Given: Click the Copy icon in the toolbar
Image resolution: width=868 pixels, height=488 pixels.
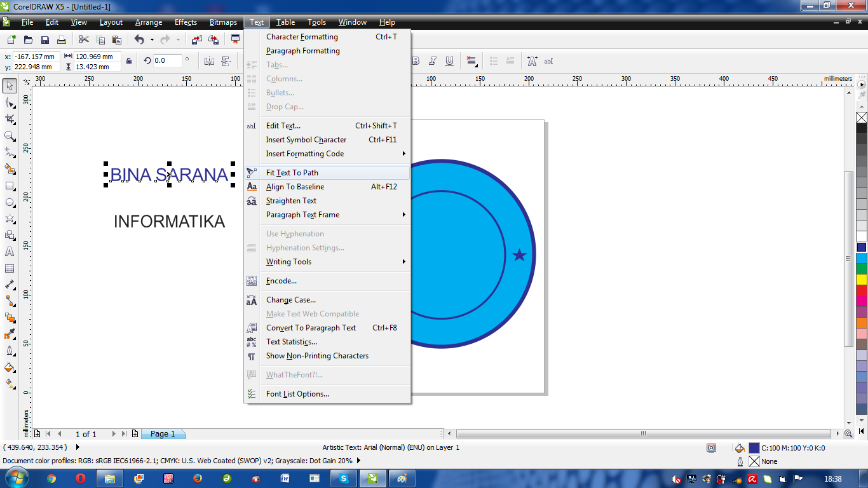Looking at the screenshot, I should pos(100,39).
